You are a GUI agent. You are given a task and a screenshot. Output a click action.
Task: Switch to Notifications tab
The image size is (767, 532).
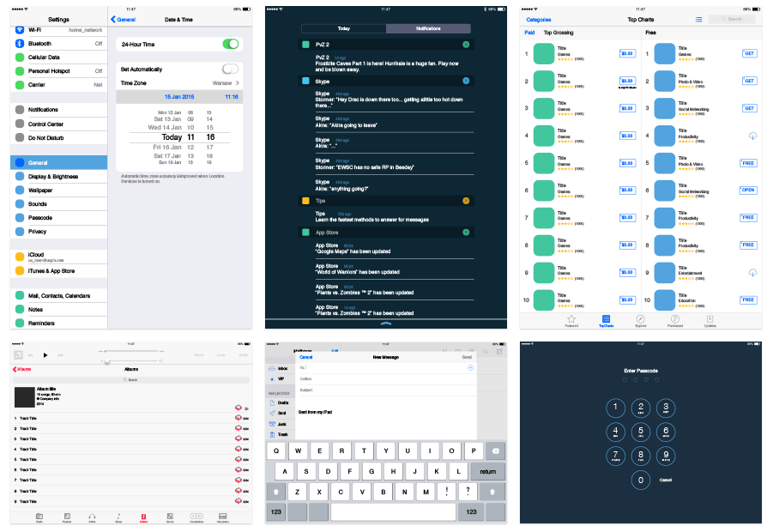pyautogui.click(x=428, y=28)
